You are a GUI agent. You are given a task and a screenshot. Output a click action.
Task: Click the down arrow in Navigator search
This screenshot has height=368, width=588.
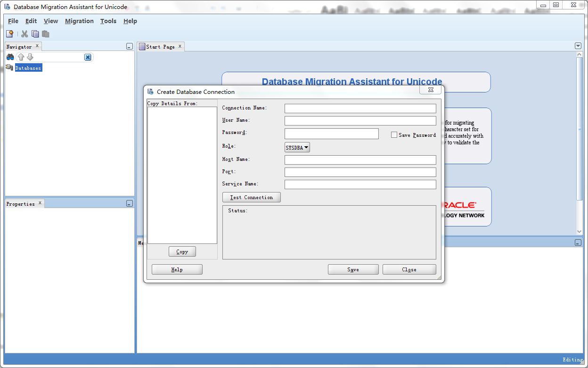point(30,57)
